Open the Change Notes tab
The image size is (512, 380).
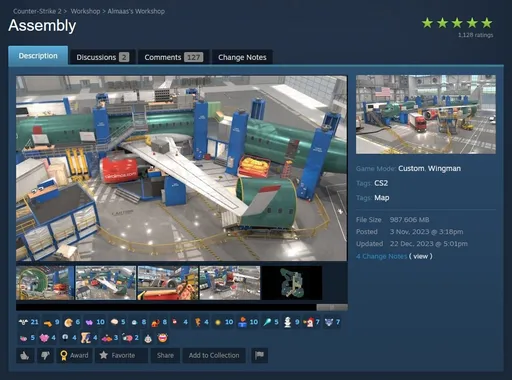242,57
